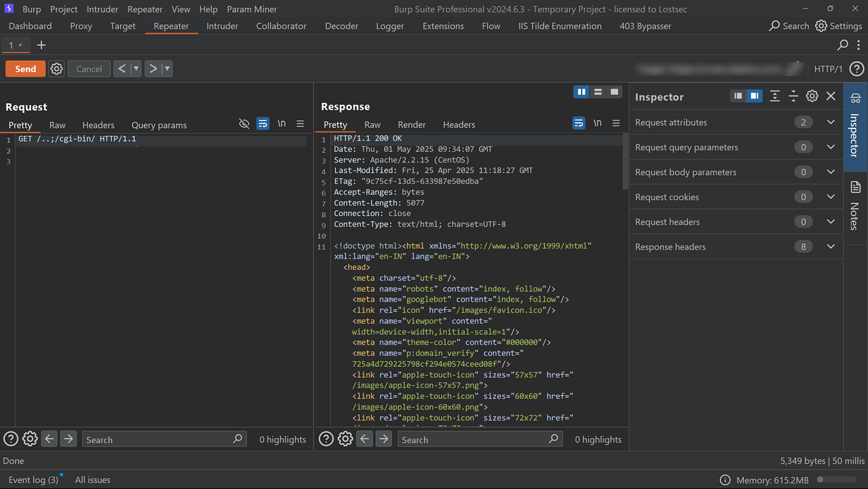Screen dimensions: 868x489
Task: Toggle hide non-printable eye icon in Request
Action: 244,123
